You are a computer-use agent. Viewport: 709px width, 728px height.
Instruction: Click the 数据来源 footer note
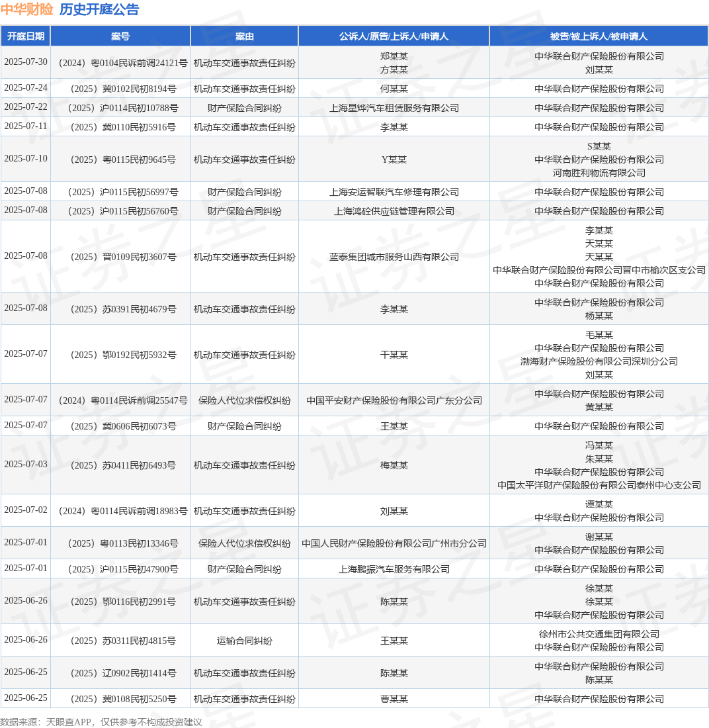pyautogui.click(x=101, y=722)
